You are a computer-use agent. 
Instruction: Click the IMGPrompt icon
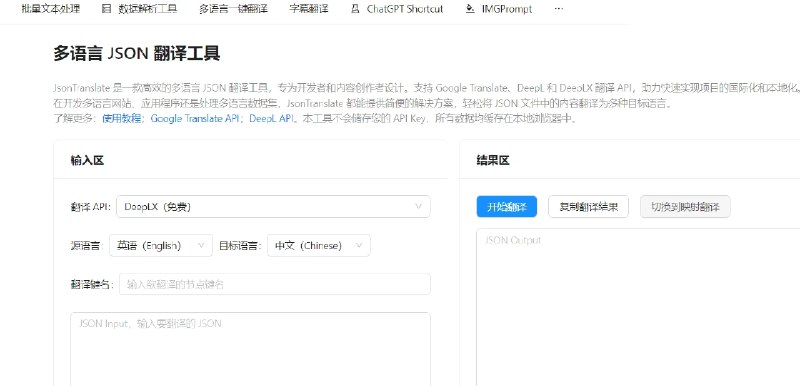tap(470, 9)
